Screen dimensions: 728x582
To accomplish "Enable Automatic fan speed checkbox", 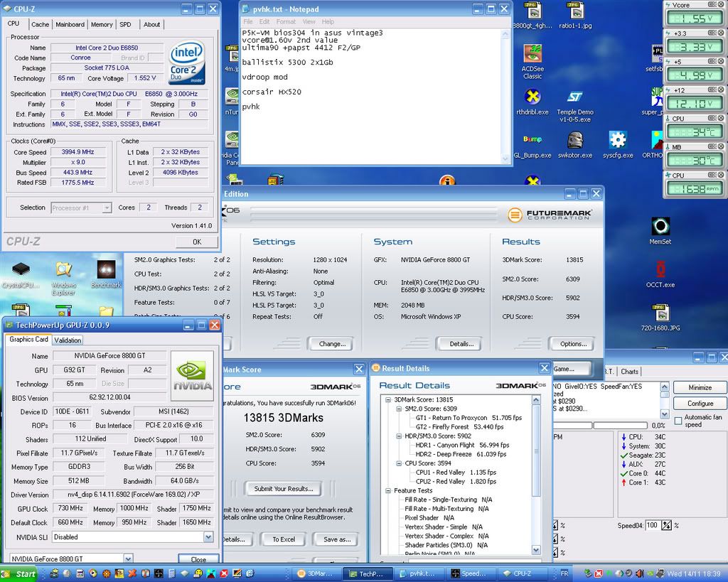I will pos(678,421).
